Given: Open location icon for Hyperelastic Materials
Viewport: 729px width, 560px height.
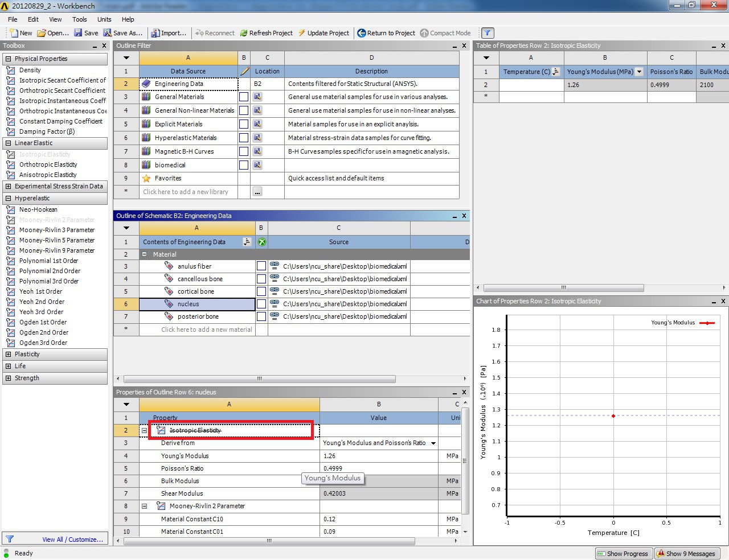Looking at the screenshot, I should click(257, 138).
